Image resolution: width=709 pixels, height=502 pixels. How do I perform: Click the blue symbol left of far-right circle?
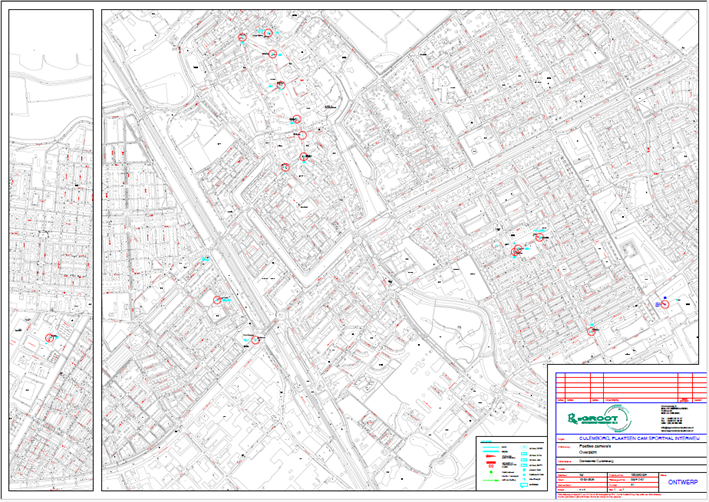point(659,301)
